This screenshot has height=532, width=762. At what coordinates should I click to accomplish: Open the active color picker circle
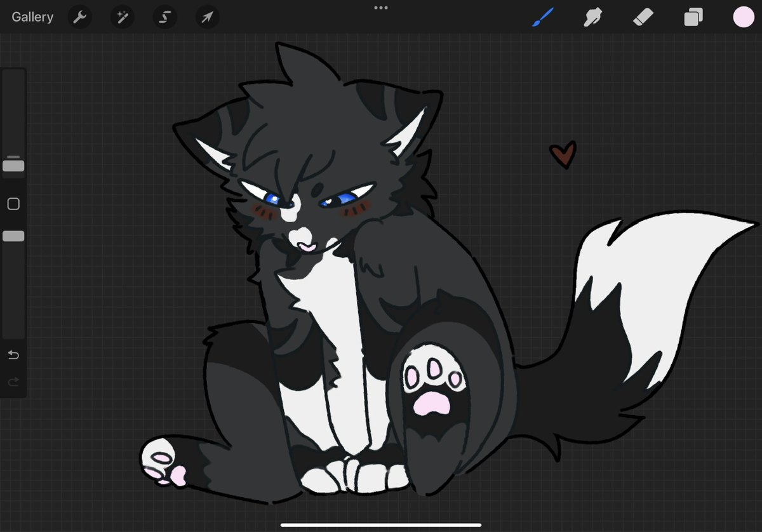(x=744, y=17)
